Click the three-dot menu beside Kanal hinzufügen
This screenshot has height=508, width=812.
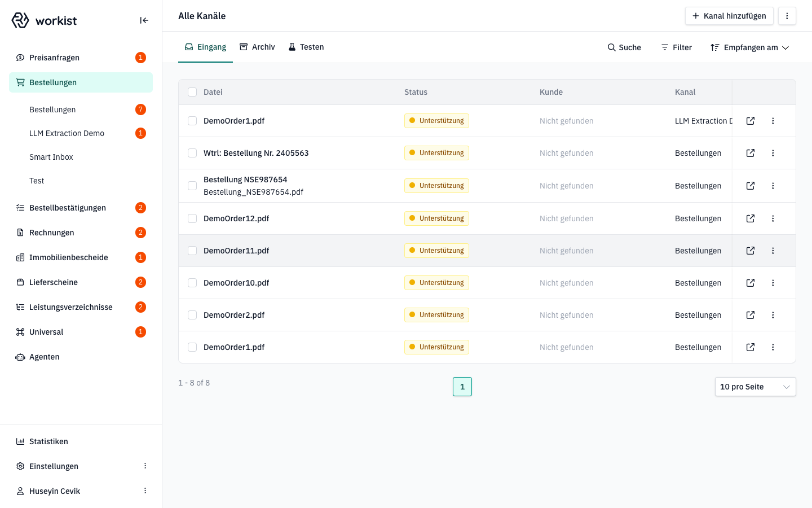(787, 16)
